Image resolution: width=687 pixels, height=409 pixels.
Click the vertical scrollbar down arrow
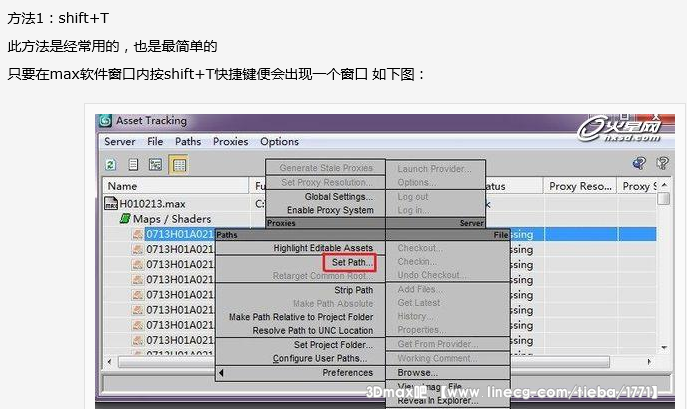click(x=664, y=348)
